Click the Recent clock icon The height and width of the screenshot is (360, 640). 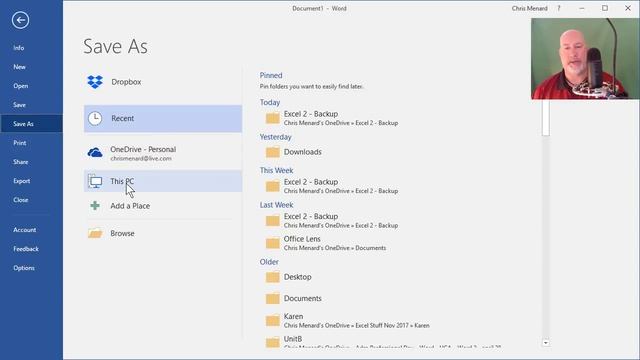tap(95, 118)
